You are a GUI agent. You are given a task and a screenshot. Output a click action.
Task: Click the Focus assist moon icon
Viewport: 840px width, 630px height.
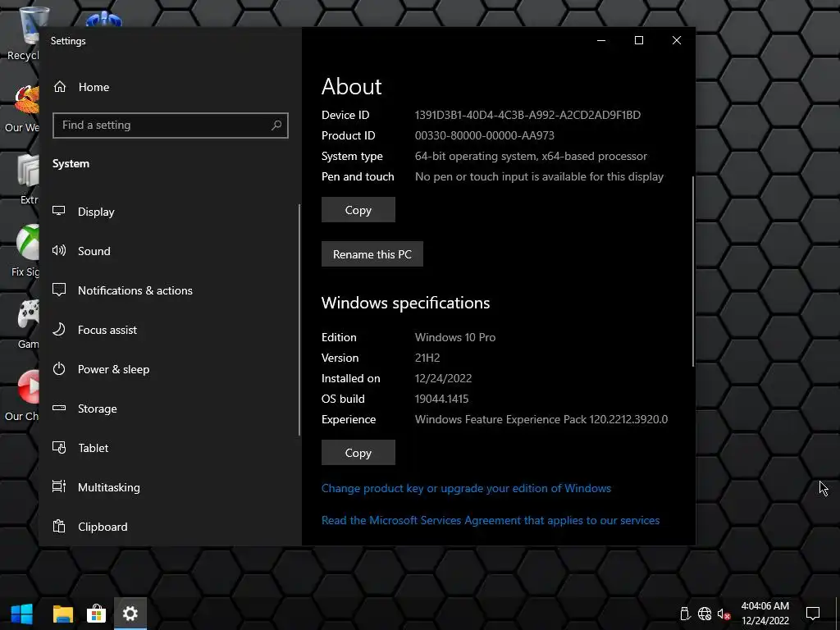[59, 329]
